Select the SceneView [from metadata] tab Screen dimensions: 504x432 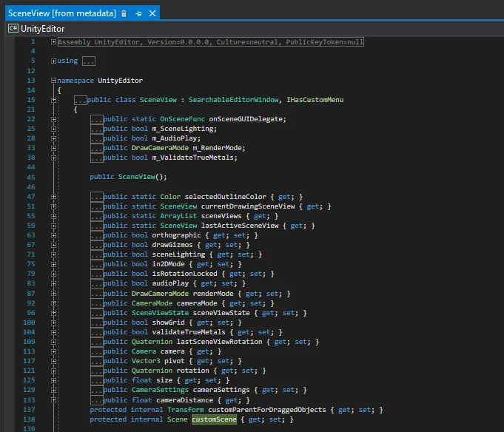61,13
